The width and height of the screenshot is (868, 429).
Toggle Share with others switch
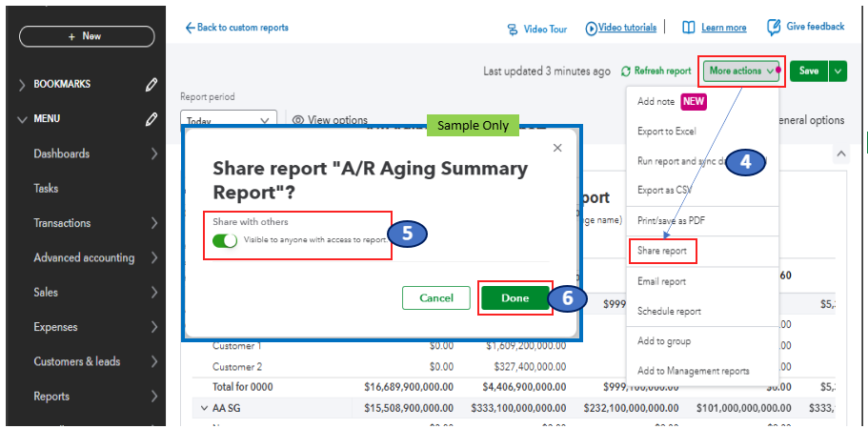[x=225, y=240]
